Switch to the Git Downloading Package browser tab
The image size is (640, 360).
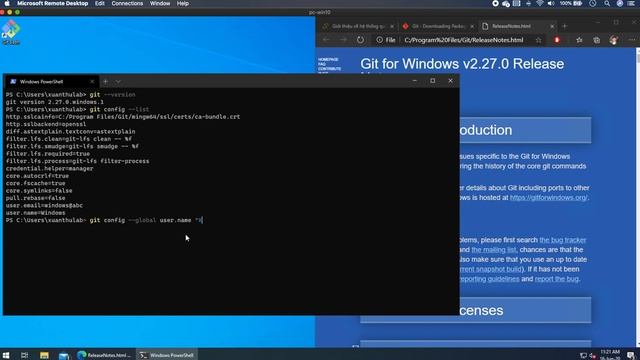pos(438,26)
